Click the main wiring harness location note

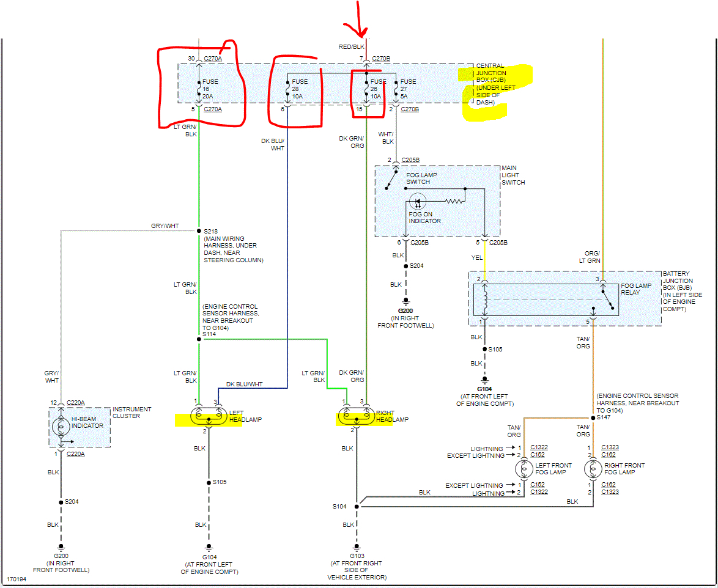233,249
